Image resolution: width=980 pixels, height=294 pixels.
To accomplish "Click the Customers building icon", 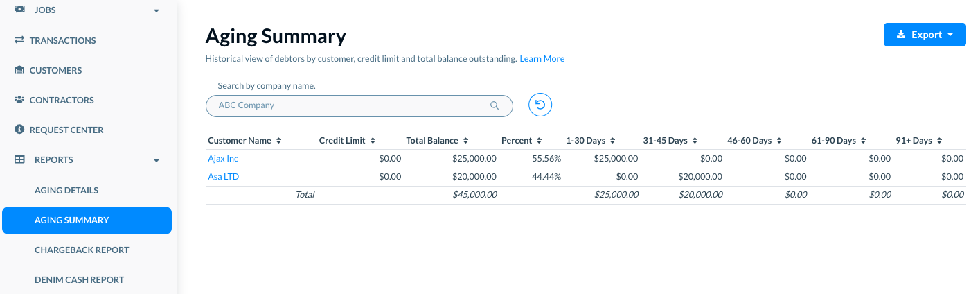I will click(19, 70).
